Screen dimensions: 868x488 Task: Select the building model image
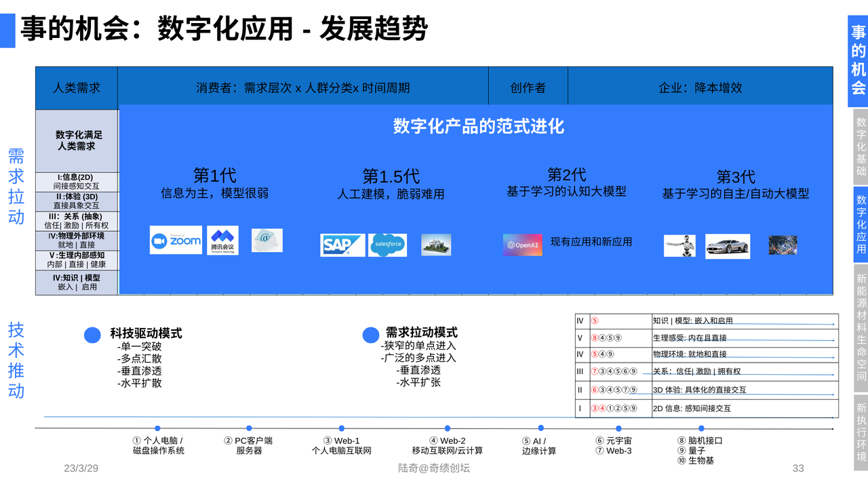(x=436, y=245)
